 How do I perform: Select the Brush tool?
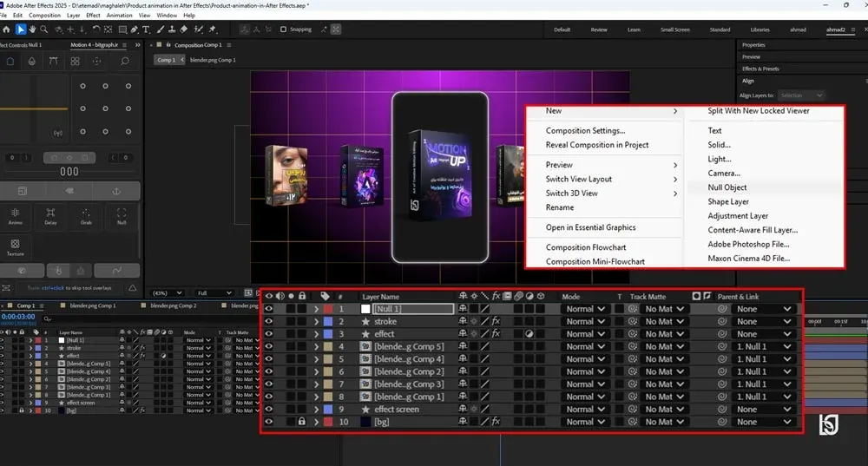pos(161,30)
